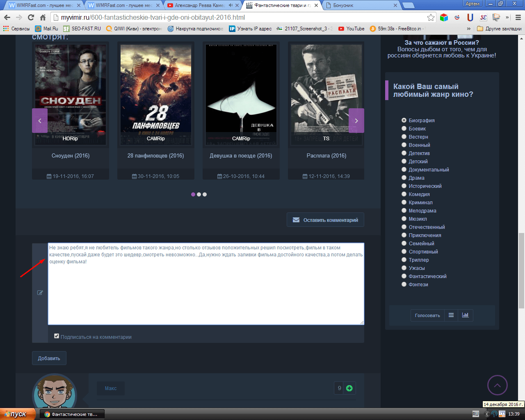The height and width of the screenshot is (420, 525).
Task: Select Триллер genre radio button
Action: click(404, 260)
